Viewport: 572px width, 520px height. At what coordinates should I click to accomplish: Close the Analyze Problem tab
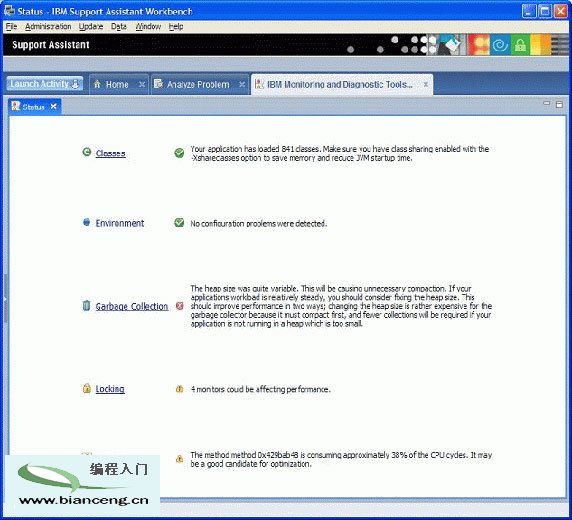tap(242, 84)
